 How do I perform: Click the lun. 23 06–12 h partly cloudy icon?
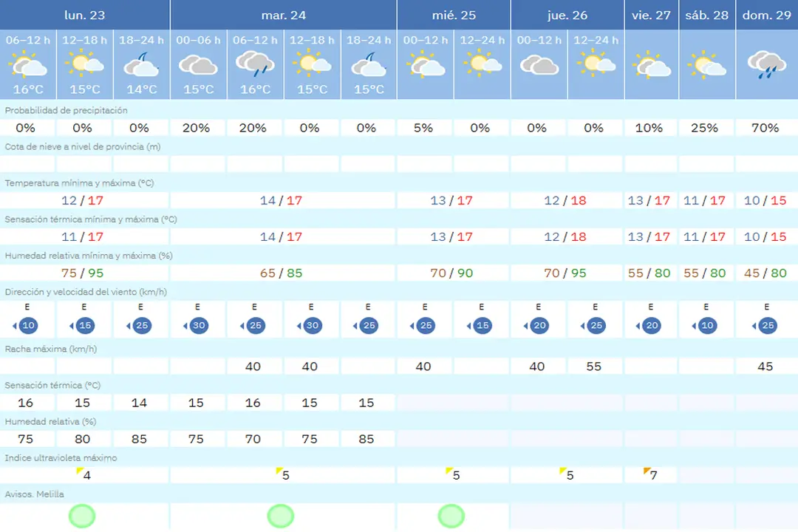point(28,65)
